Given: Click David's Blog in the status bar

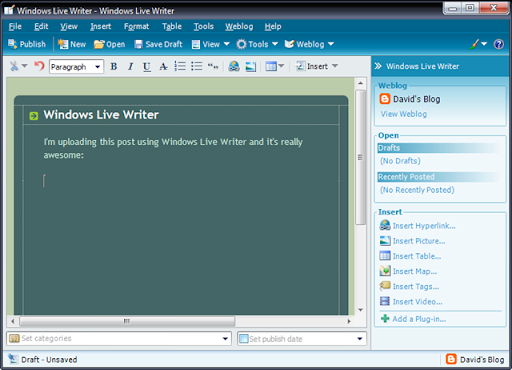Looking at the screenshot, I should (482, 359).
